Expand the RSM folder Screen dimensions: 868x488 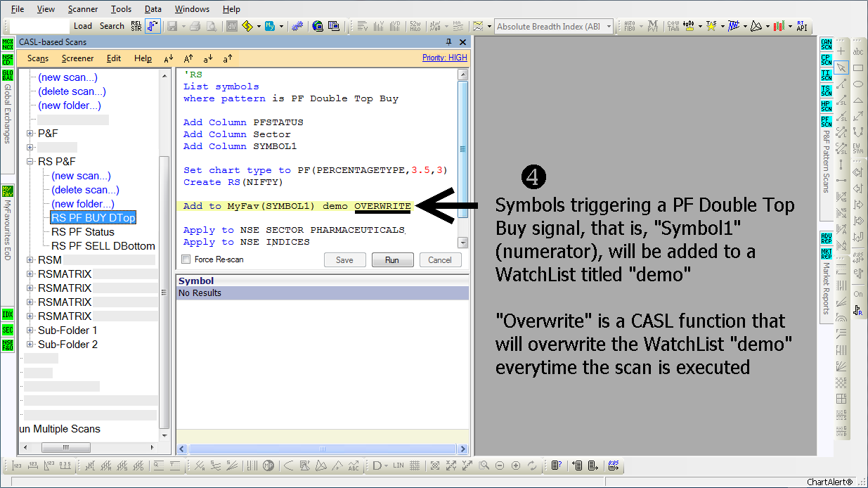[30, 259]
